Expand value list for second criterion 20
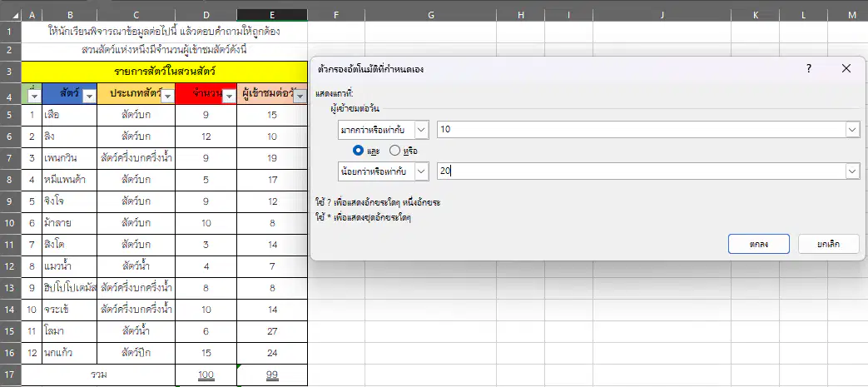The width and height of the screenshot is (868, 387). (852, 171)
